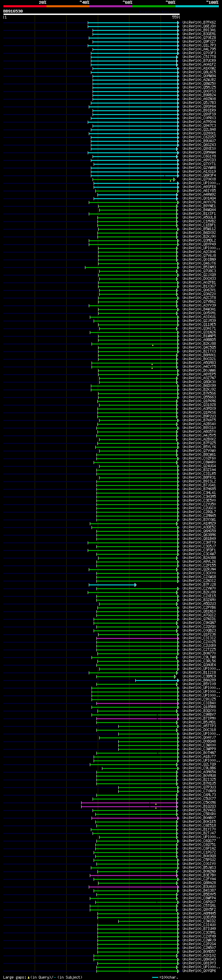Open hit UniRef100_Q1L7P3

[x=199, y=45]
